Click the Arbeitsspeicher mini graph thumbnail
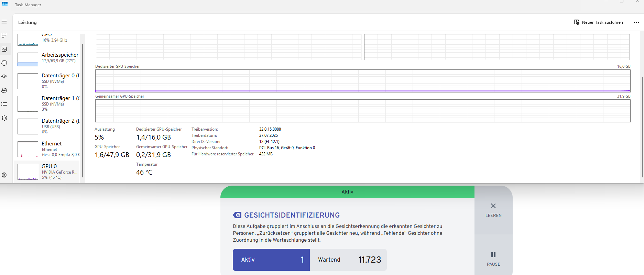The height and width of the screenshot is (275, 644). tap(28, 59)
